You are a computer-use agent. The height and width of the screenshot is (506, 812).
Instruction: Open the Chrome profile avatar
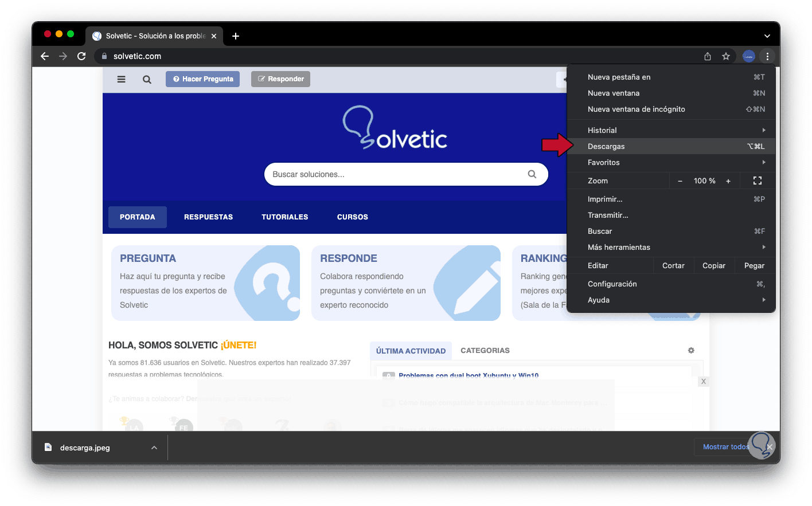(748, 56)
